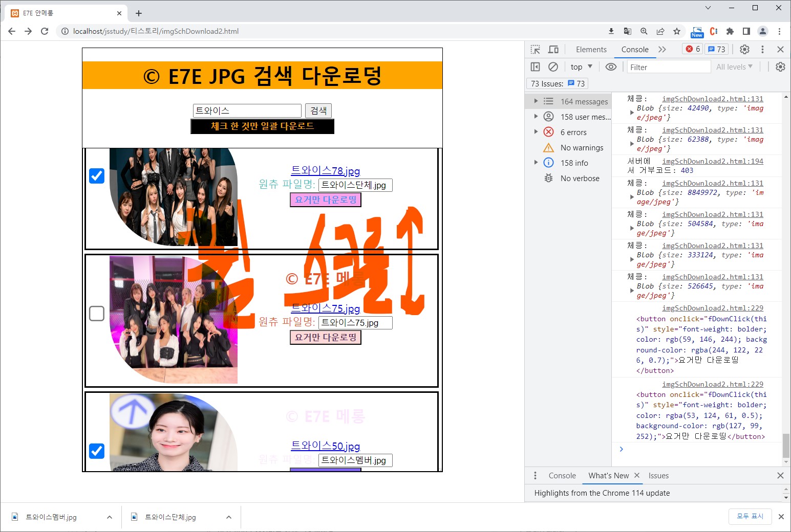The width and height of the screenshot is (791, 532).
Task: Hide console sidebar
Action: click(x=536, y=67)
